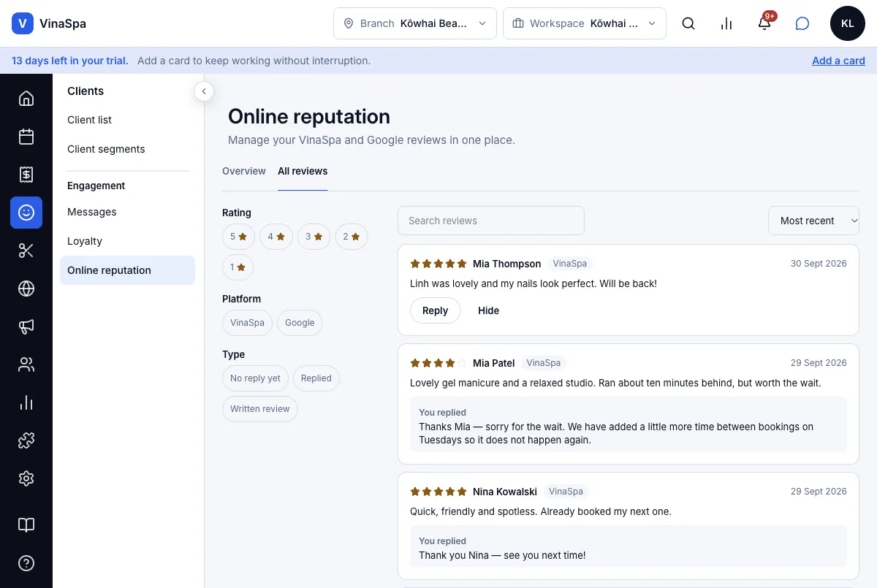Viewport: 877px width, 588px height.
Task: Switch to the Overview tab
Action: coord(244,171)
